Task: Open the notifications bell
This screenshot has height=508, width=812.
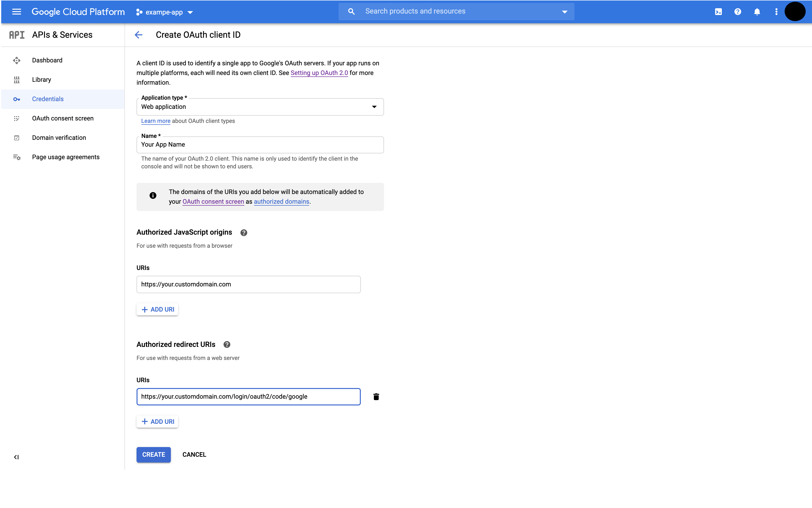Action: [757, 12]
